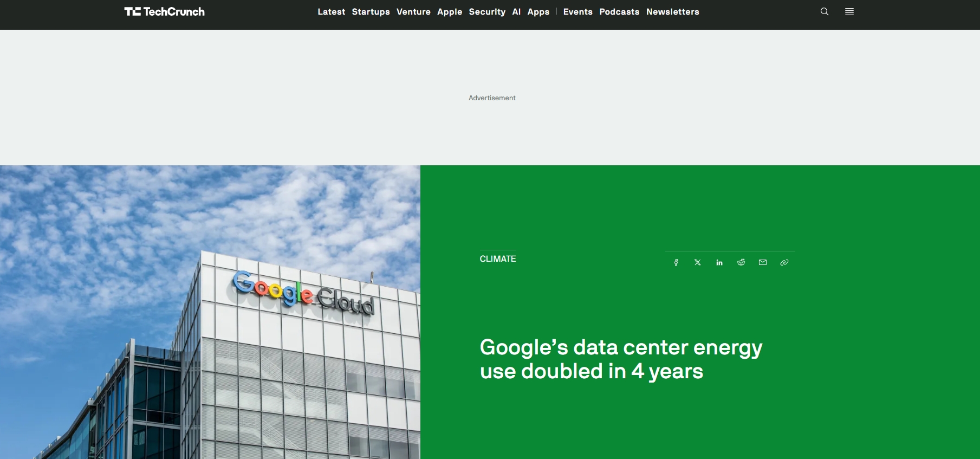
Task: Open the search magnifier icon
Action: tap(825, 11)
